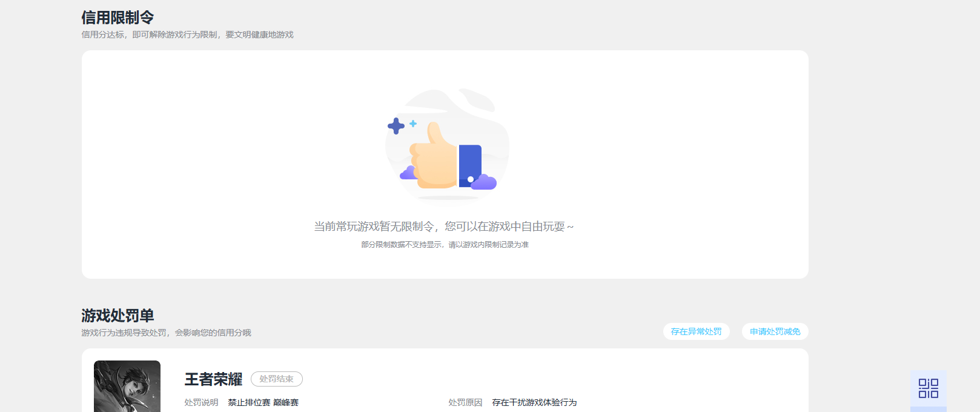This screenshot has width=980, height=412.
Task: Open the QR code icon widget
Action: [928, 388]
